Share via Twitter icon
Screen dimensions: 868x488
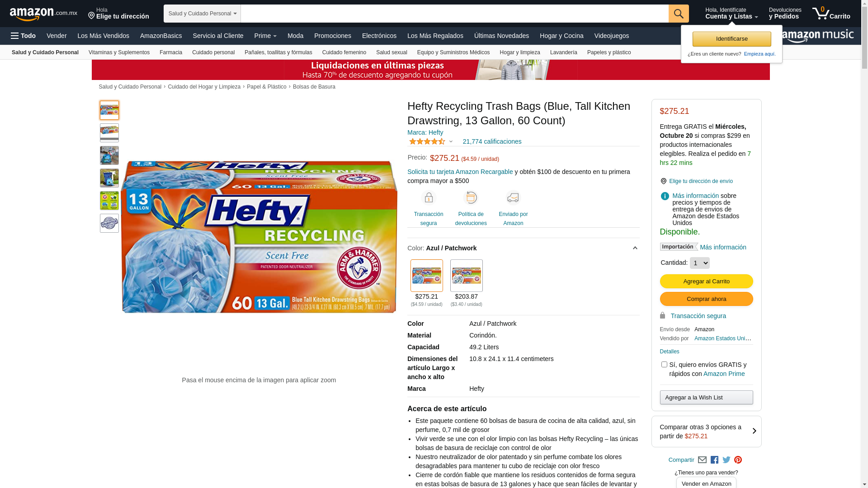[x=726, y=460]
